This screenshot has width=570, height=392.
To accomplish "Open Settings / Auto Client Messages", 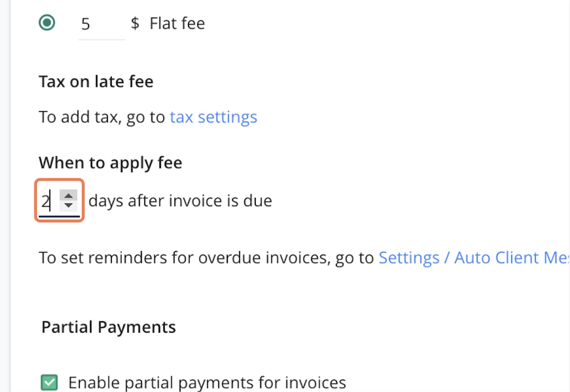I will click(466, 257).
